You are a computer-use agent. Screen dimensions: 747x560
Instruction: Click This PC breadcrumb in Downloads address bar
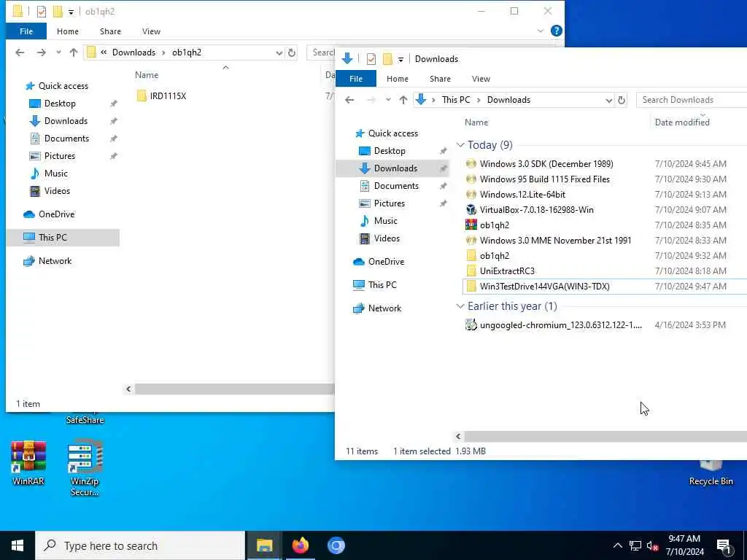pyautogui.click(x=455, y=100)
